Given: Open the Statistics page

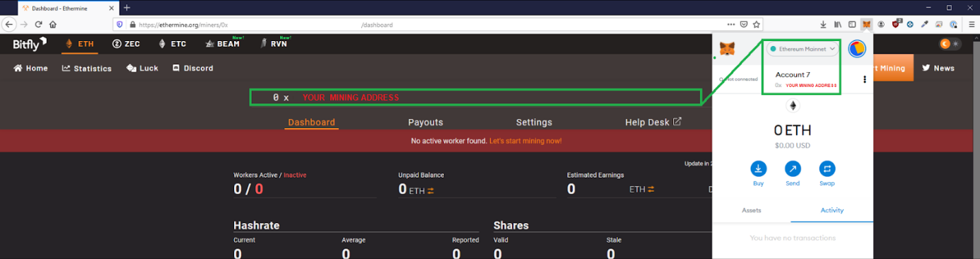Looking at the screenshot, I should point(87,69).
